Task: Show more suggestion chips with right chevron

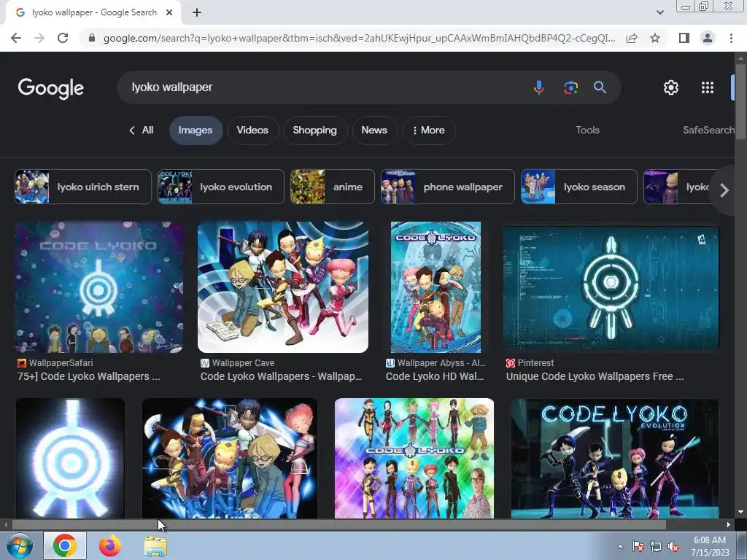Action: tap(724, 190)
